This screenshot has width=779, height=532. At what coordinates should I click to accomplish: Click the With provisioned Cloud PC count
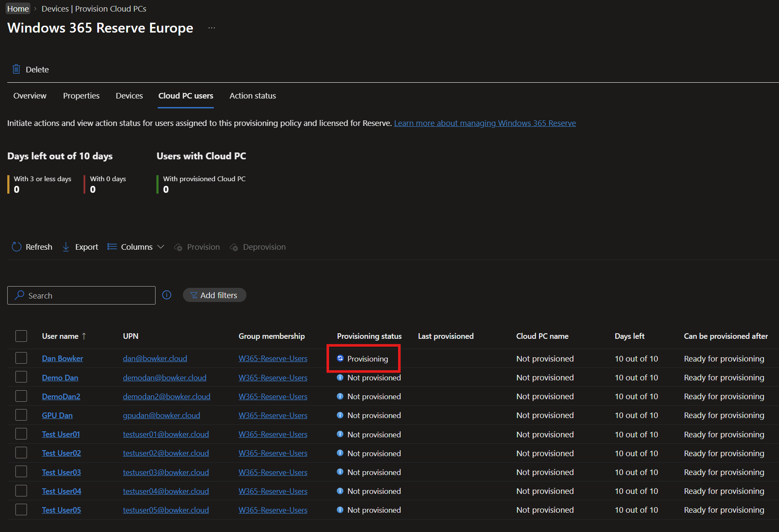tap(166, 189)
